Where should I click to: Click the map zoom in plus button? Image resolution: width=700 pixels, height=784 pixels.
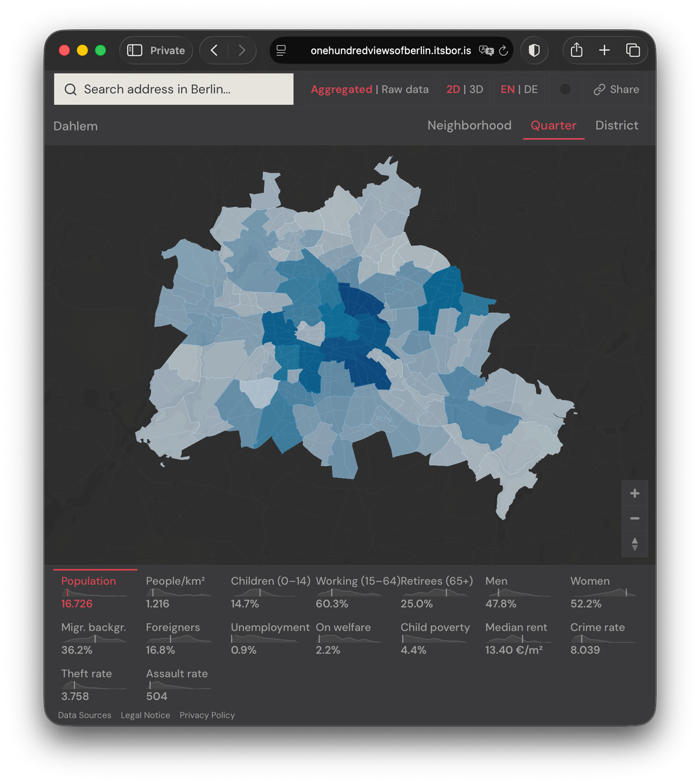[635, 493]
